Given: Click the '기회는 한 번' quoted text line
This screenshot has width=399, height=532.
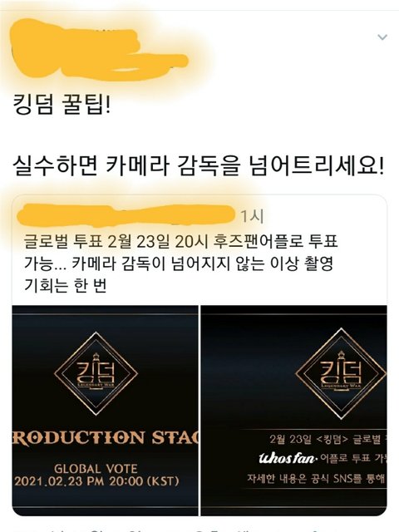Looking at the screenshot, I should [66, 286].
